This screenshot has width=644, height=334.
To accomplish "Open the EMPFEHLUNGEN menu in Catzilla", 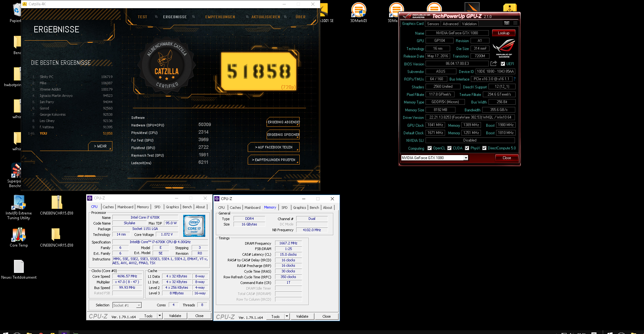I will 220,17.
